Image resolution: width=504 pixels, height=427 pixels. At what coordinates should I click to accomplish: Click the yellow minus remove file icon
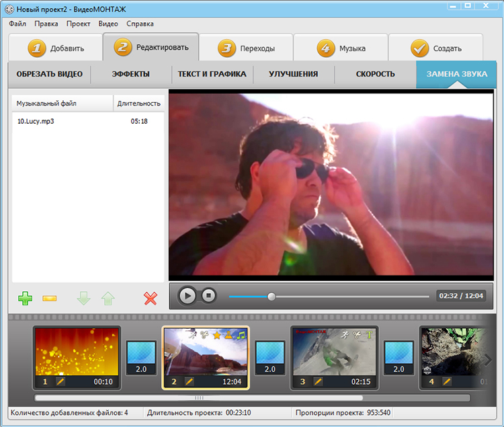point(50,299)
